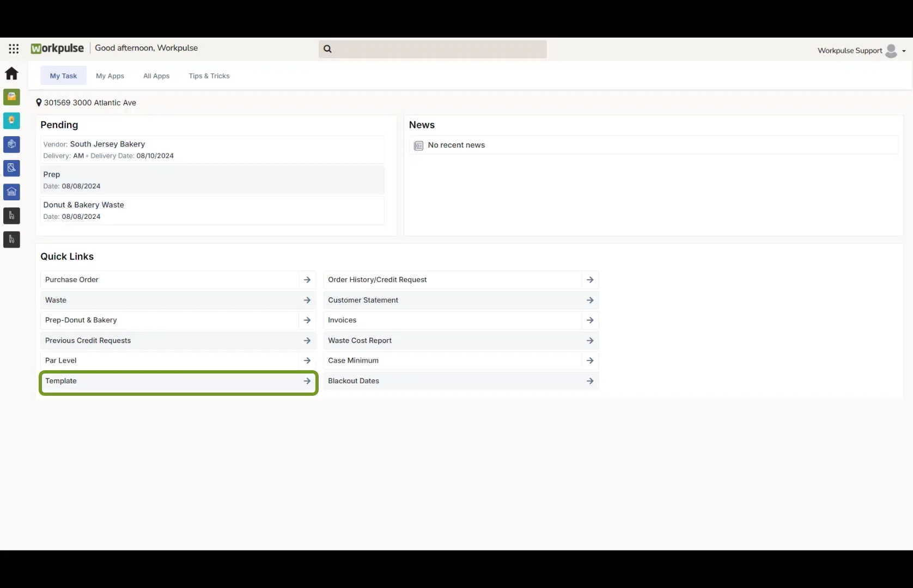Click the magnifier icon in search bar
913x588 pixels.
[x=327, y=49]
